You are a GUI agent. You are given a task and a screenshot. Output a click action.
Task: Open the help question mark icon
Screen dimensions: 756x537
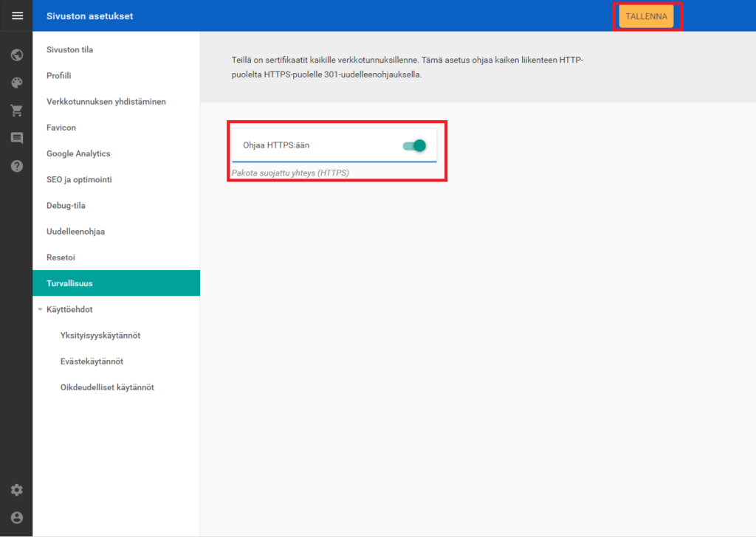[x=16, y=166]
